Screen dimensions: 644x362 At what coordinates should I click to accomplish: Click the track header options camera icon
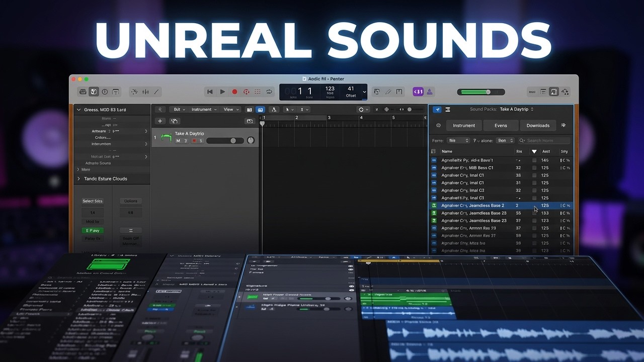coord(250,121)
